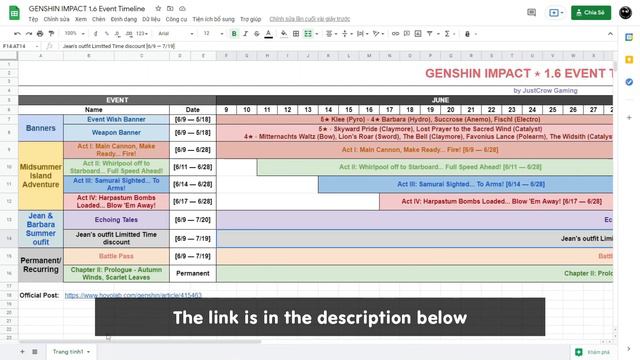
Task: Add a side panel add-on
Action: pyautogui.click(x=629, y=118)
